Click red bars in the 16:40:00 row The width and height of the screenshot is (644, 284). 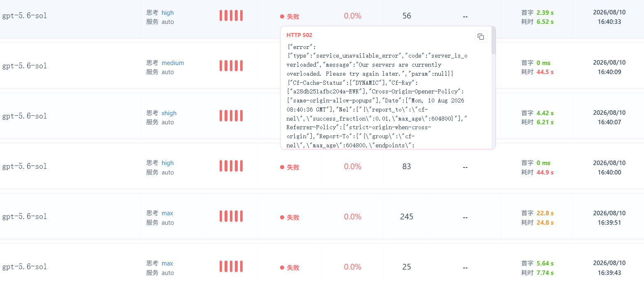coord(231,166)
